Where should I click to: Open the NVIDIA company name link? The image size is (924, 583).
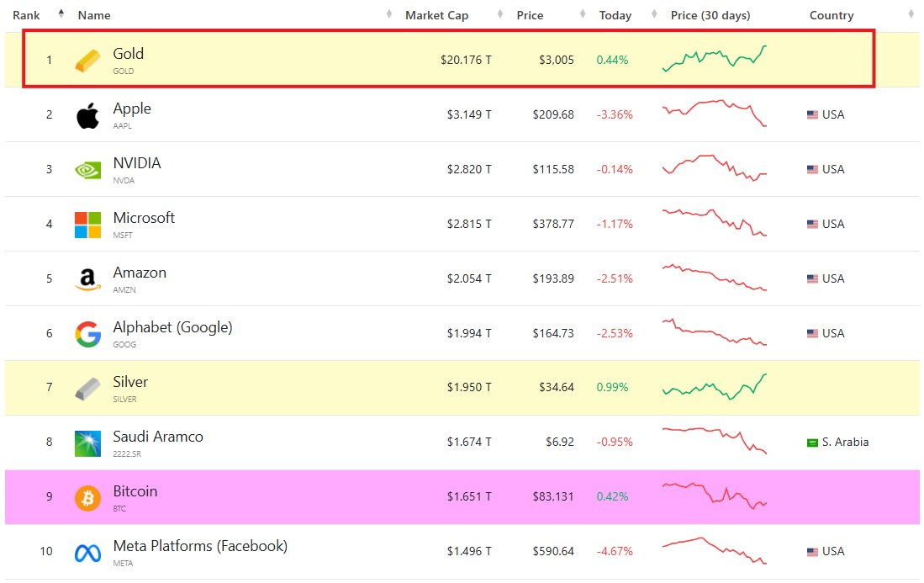(137, 163)
